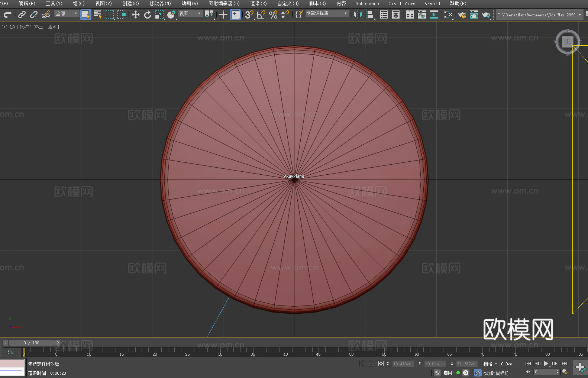Viewport: 588px width, 378px height.
Task: Toggle Absolute/Offset transform mode icon
Action: pyautogui.click(x=381, y=364)
